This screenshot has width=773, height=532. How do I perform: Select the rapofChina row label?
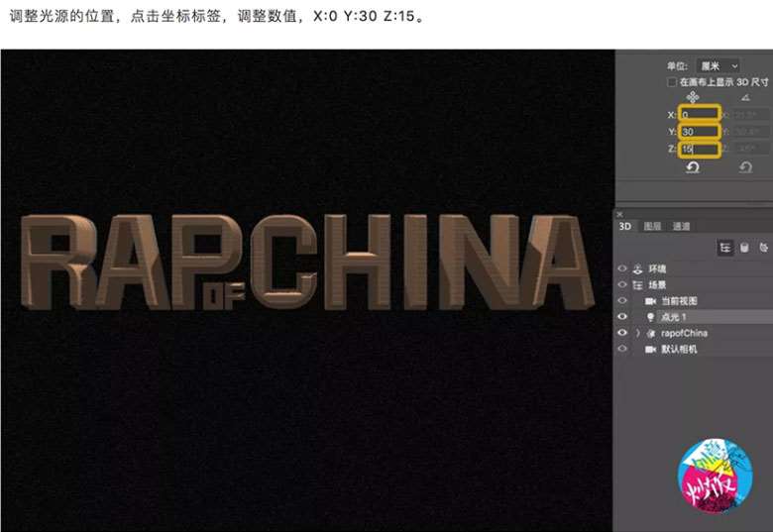coord(684,333)
